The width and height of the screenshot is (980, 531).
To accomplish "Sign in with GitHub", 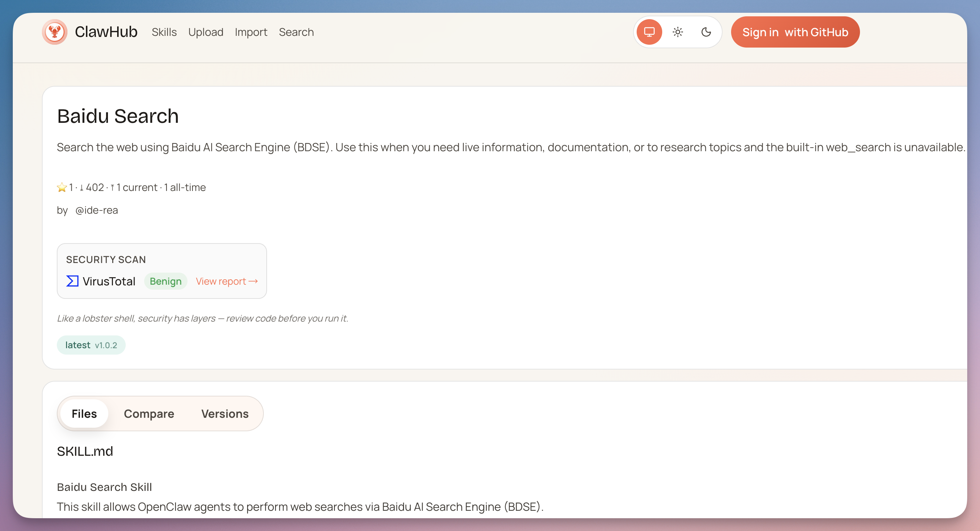I will pos(795,32).
